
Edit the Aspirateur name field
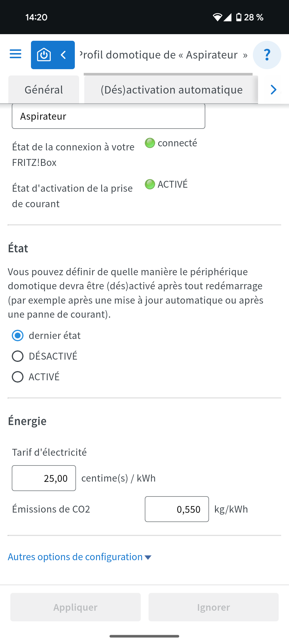(108, 116)
